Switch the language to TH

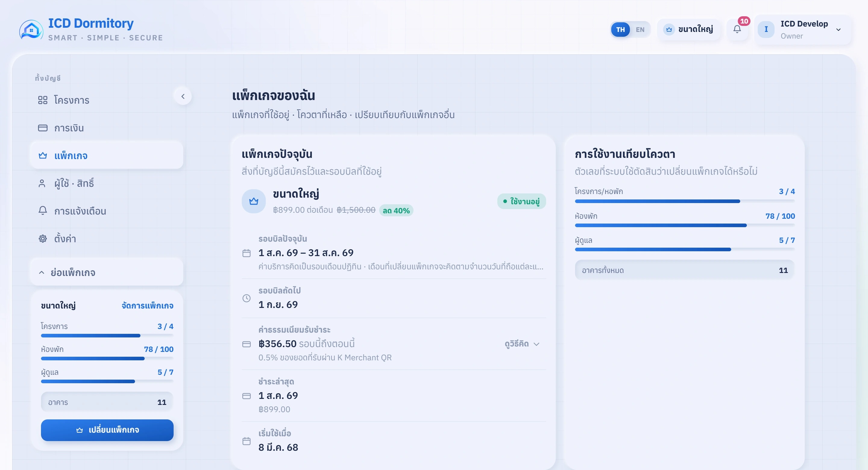[x=620, y=30]
